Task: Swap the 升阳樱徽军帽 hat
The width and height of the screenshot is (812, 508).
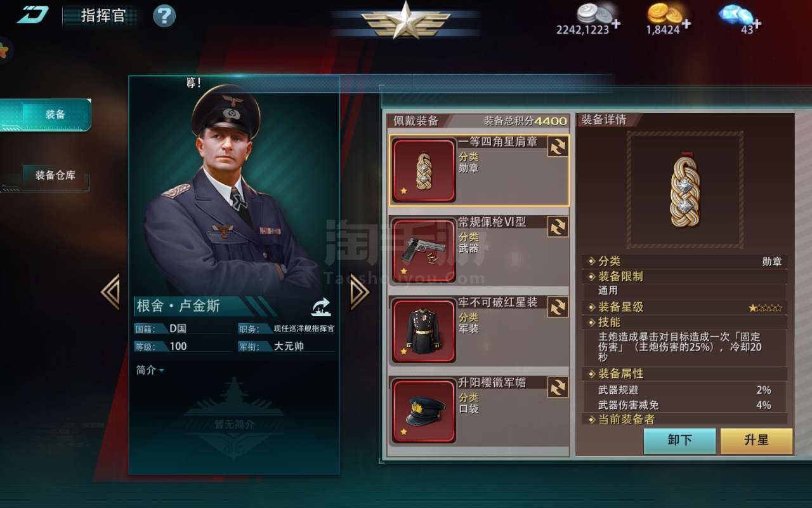Action: click(x=558, y=387)
